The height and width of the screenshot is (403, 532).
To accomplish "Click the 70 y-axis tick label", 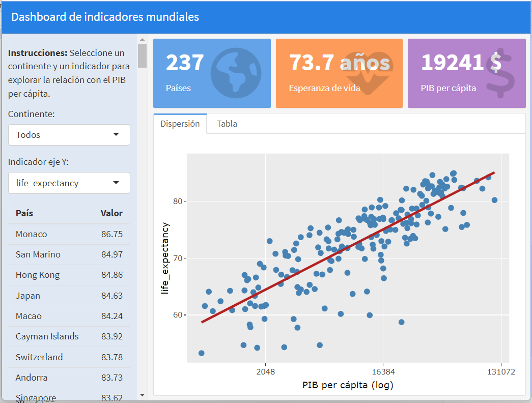I will (178, 258).
